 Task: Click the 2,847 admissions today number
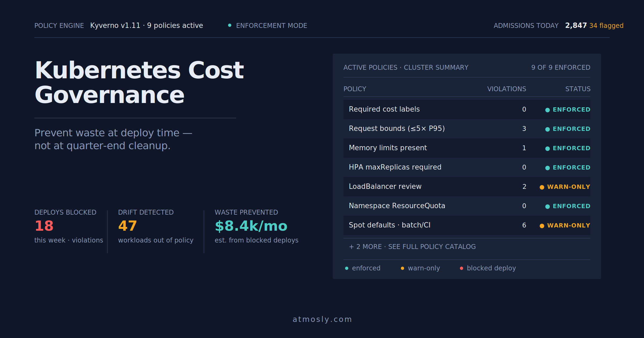coord(576,25)
